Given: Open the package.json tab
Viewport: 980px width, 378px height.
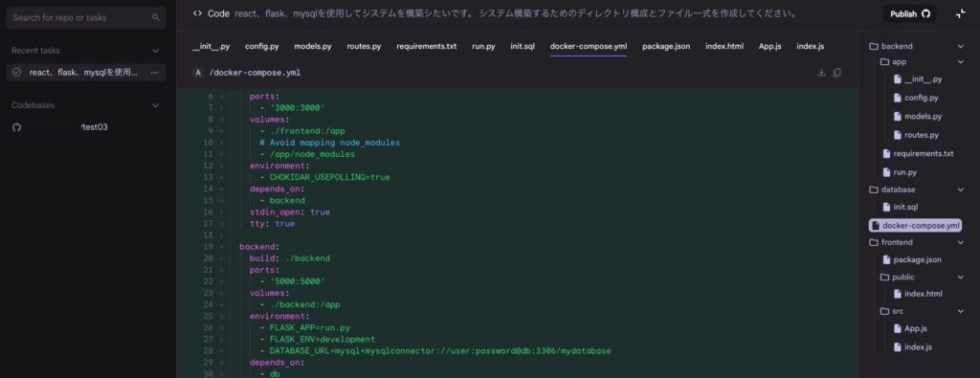Looking at the screenshot, I should (x=666, y=46).
